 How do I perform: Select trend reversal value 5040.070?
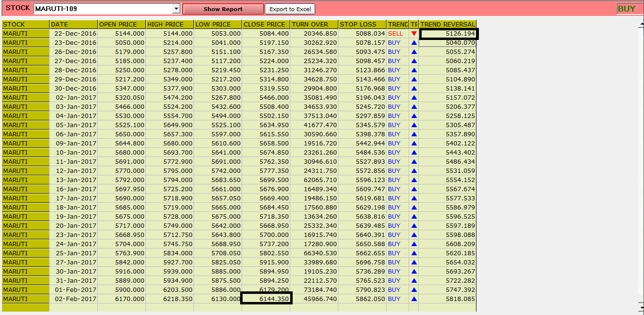448,43
